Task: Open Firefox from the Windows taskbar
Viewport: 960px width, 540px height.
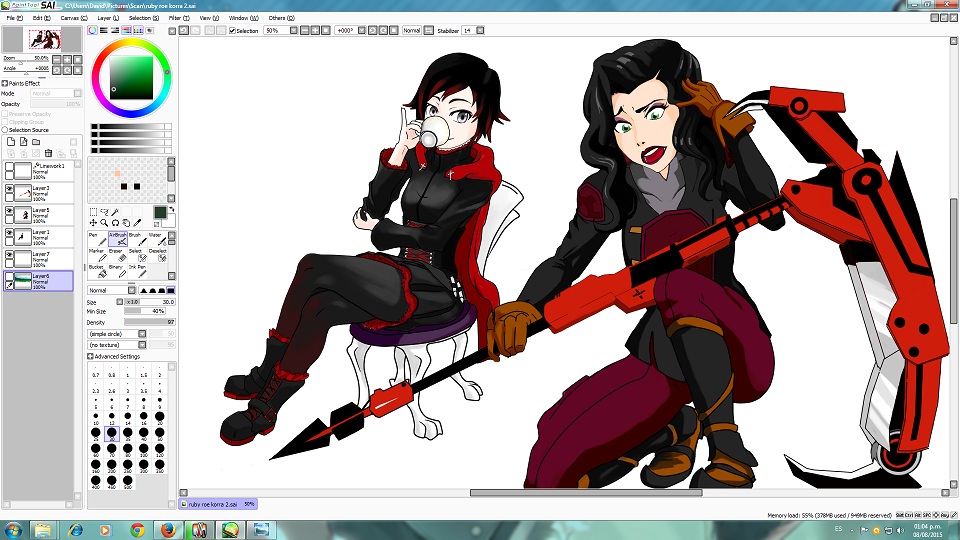Action: coord(166,529)
